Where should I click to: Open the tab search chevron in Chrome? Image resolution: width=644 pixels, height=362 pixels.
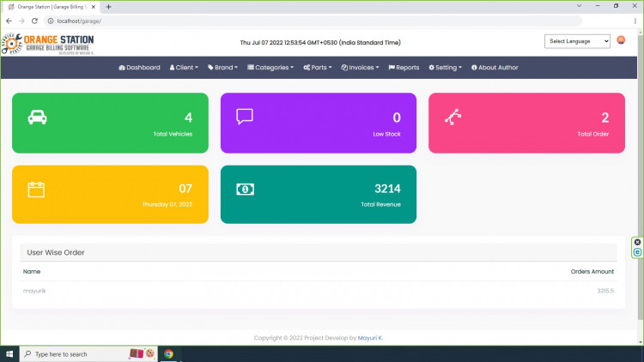[x=579, y=6]
